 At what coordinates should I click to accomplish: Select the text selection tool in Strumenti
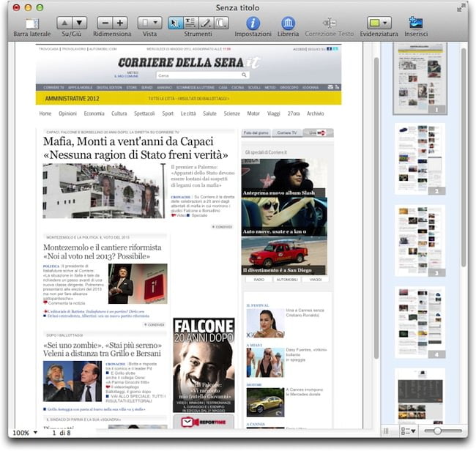pyautogui.click(x=190, y=23)
